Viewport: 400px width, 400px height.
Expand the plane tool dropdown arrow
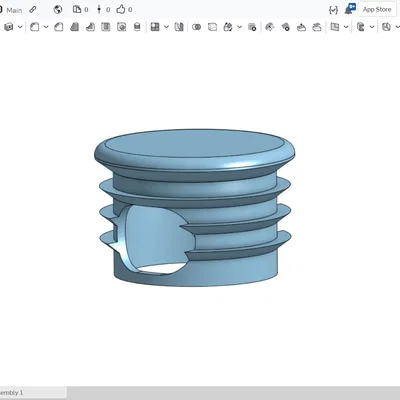pyautogui.click(x=346, y=27)
